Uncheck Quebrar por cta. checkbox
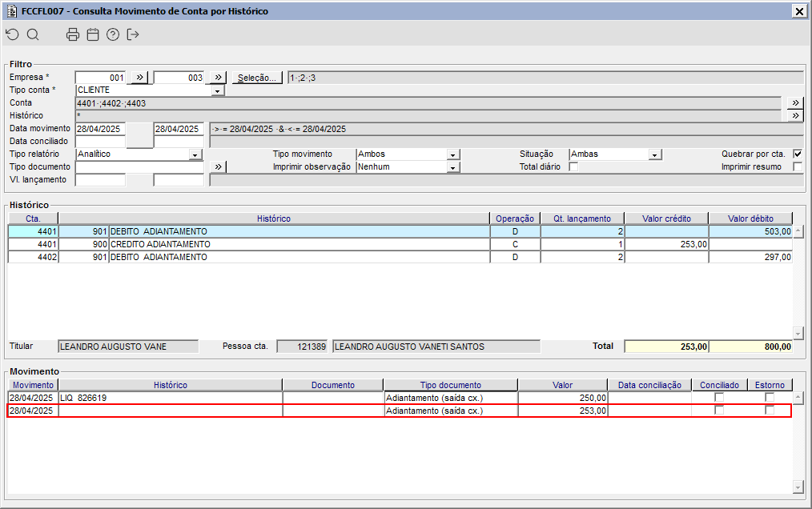812x509 pixels. pyautogui.click(x=798, y=154)
